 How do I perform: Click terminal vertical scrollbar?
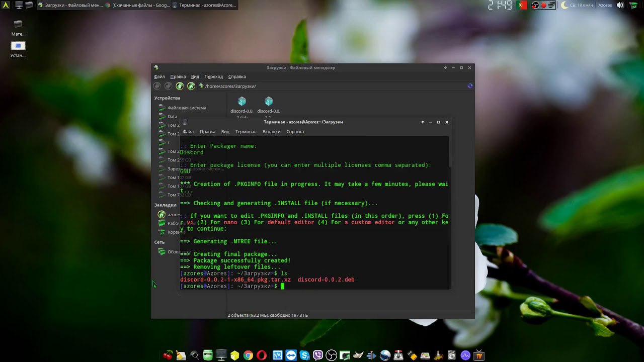tap(449, 212)
